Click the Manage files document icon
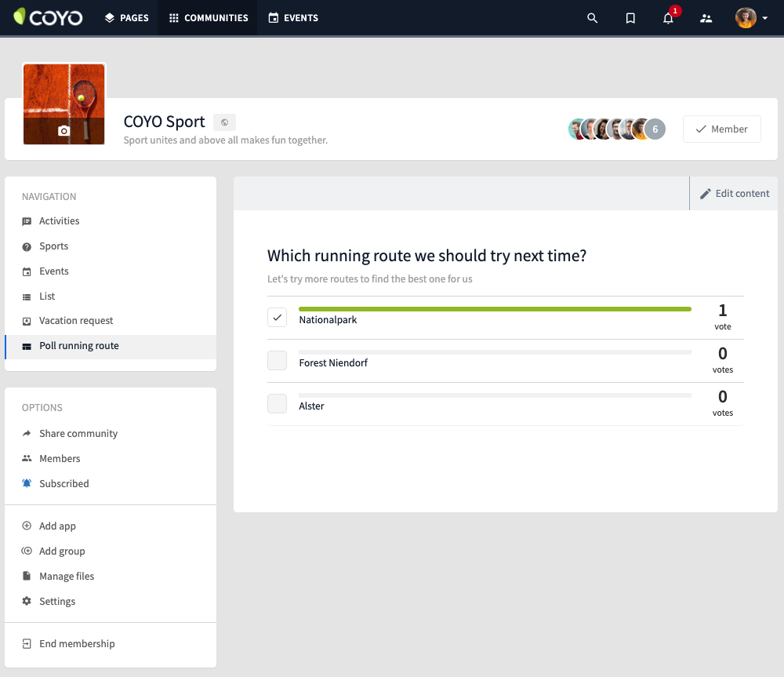Viewport: 784px width, 677px height. click(x=27, y=576)
